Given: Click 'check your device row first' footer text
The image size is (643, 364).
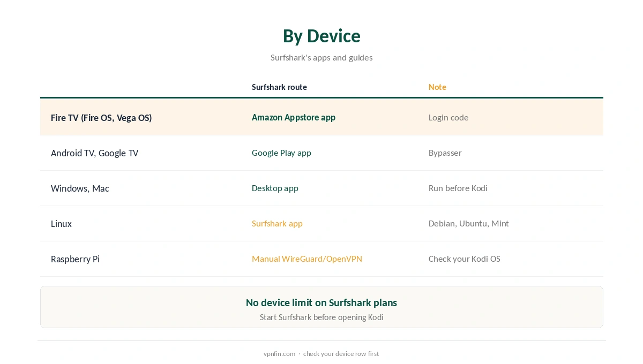Looking at the screenshot, I should [x=341, y=354].
